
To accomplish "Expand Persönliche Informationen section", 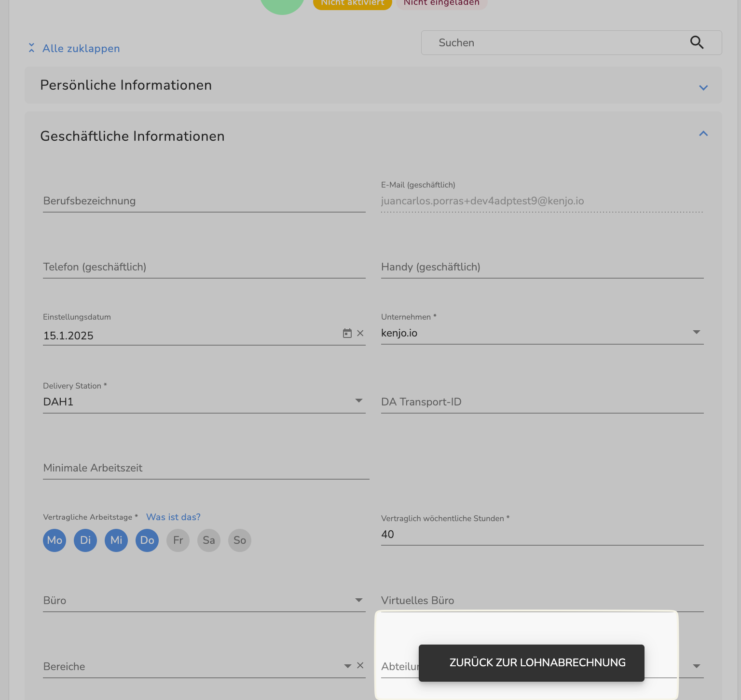I will [x=703, y=88].
